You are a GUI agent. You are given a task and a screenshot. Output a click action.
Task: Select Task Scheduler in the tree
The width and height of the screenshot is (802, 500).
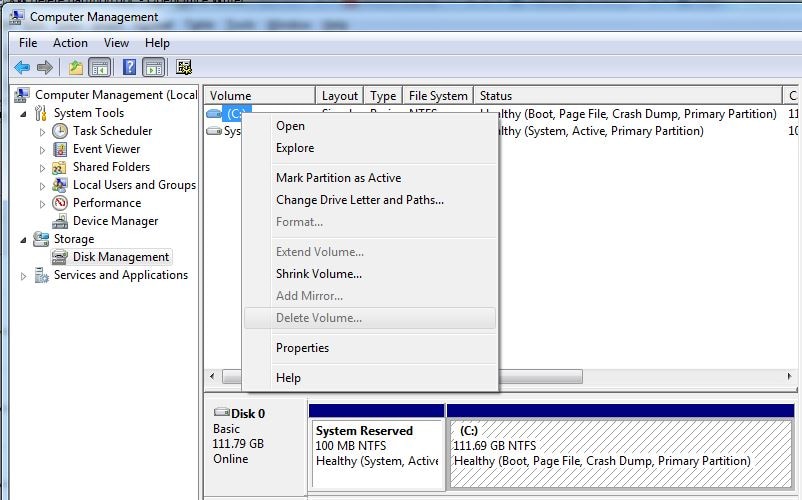[x=112, y=131]
